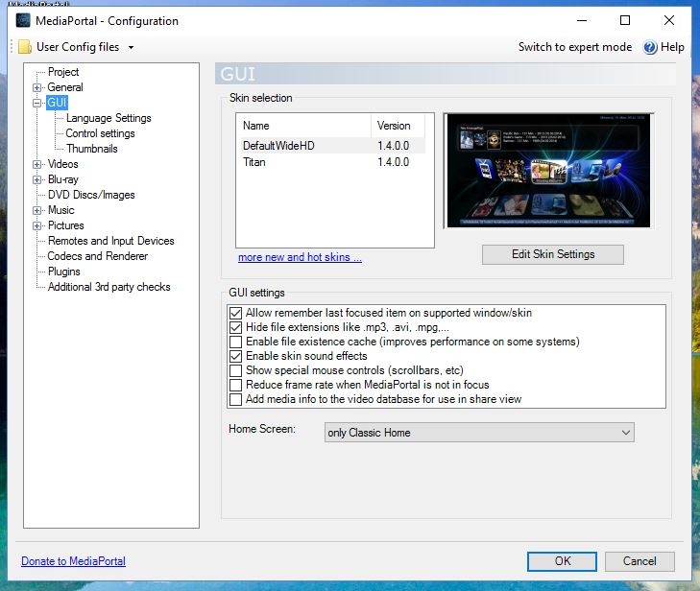The width and height of the screenshot is (700, 591).
Task: Expand the Pictures tree node
Action: [37, 225]
